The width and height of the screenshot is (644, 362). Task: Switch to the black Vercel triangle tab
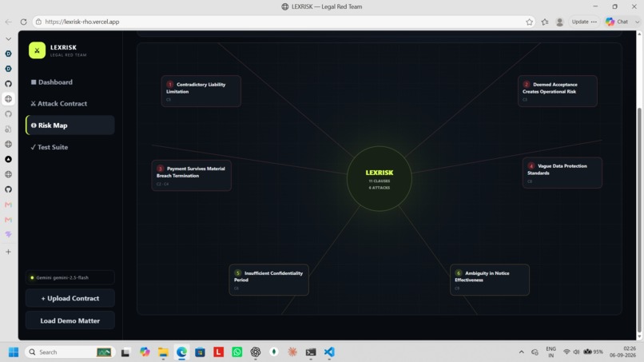(x=8, y=159)
